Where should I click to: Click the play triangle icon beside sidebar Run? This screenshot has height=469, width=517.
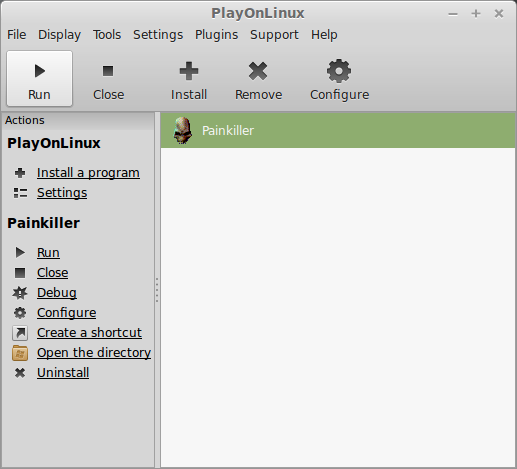click(x=20, y=252)
